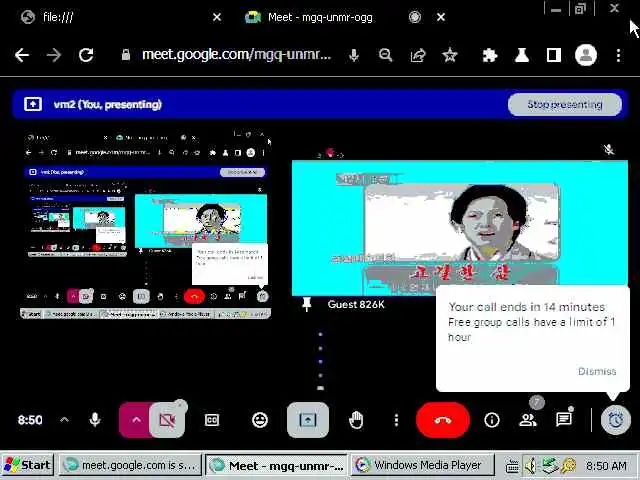Image resolution: width=640 pixels, height=480 pixels.
Task: Expand video settings pink chevron
Action: [136, 420]
